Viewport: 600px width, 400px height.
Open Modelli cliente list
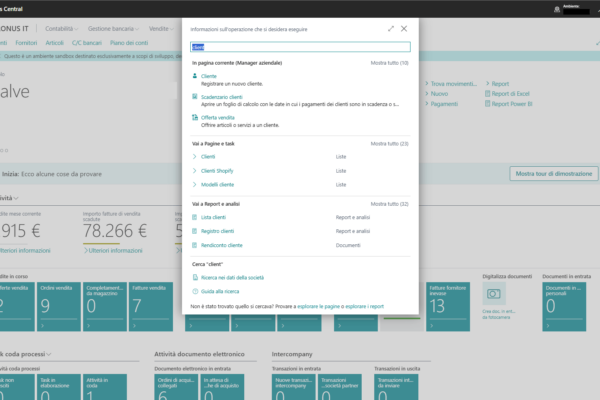pyautogui.click(x=217, y=184)
